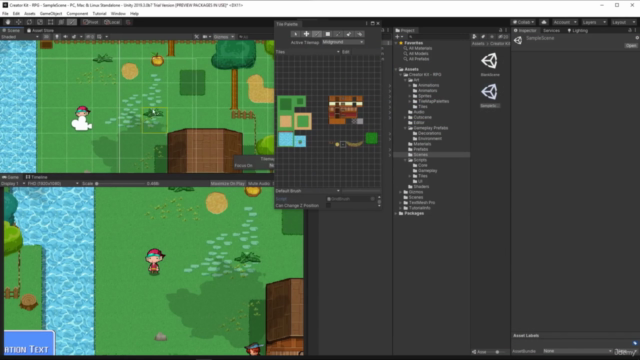Screen dimensions: 640x360
Task: Click the Open button in Inspector
Action: click(631, 46)
